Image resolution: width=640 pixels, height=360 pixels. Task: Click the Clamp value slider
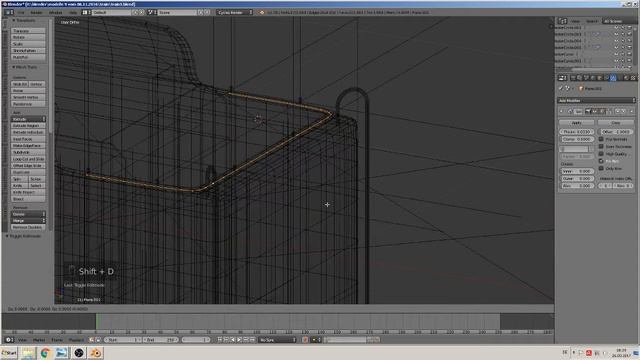576,139
